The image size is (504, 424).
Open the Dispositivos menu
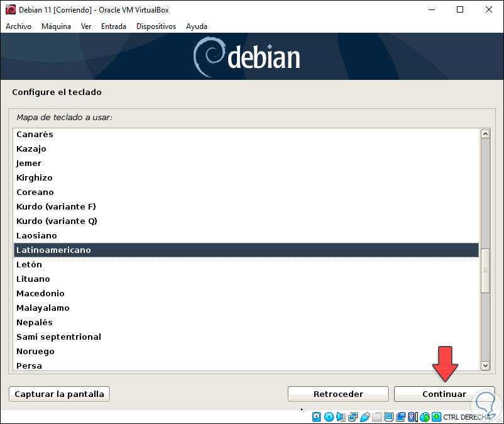tap(156, 26)
